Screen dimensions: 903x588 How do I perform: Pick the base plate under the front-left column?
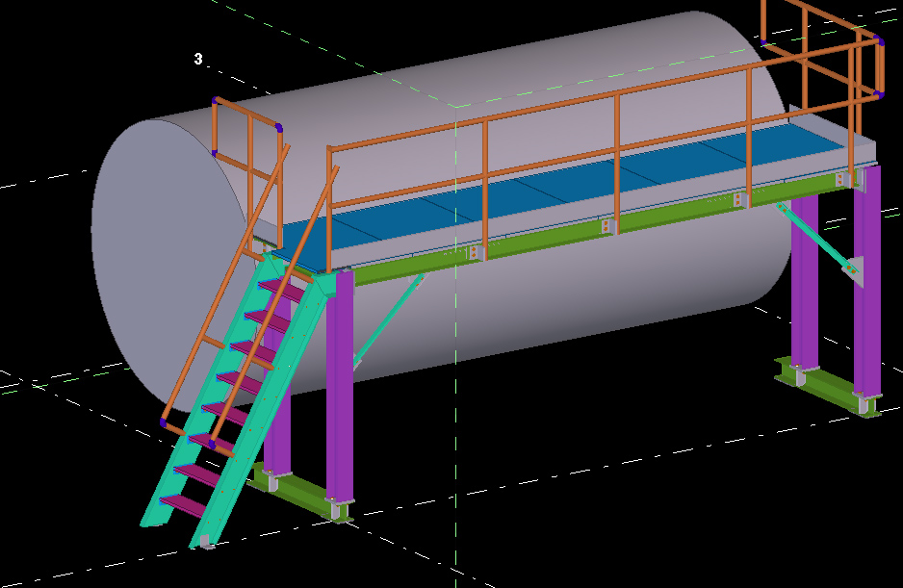pos(335,508)
